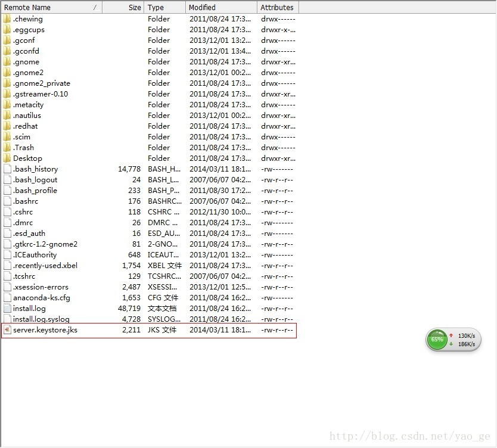Select the .dmrc file name
This screenshot has width=497, height=448.
point(23,223)
